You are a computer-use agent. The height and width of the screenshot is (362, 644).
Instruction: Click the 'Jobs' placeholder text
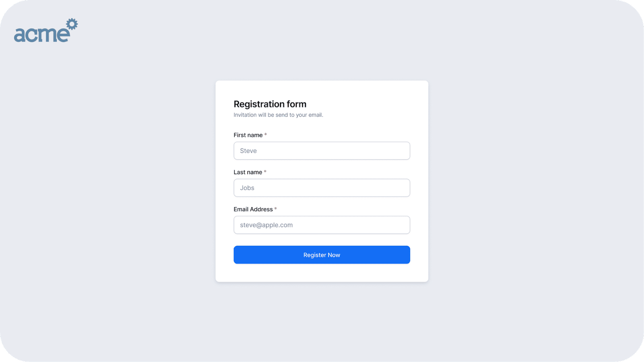click(247, 188)
